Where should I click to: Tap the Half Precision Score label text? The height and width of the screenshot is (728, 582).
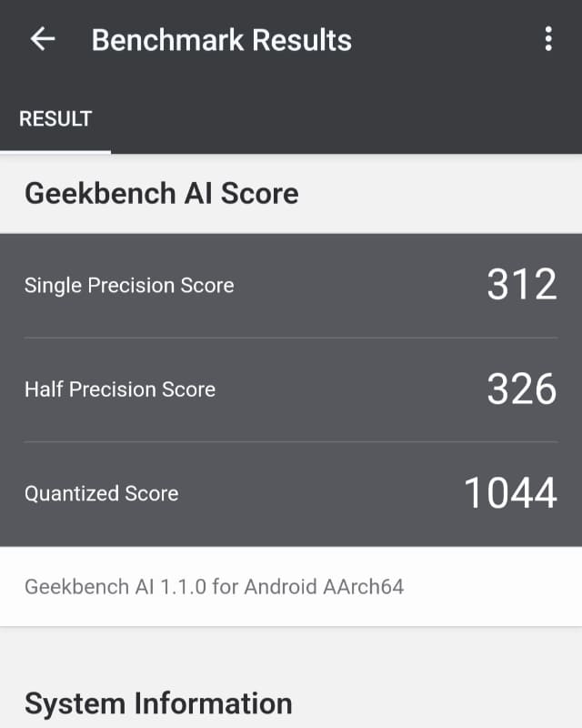pos(119,389)
